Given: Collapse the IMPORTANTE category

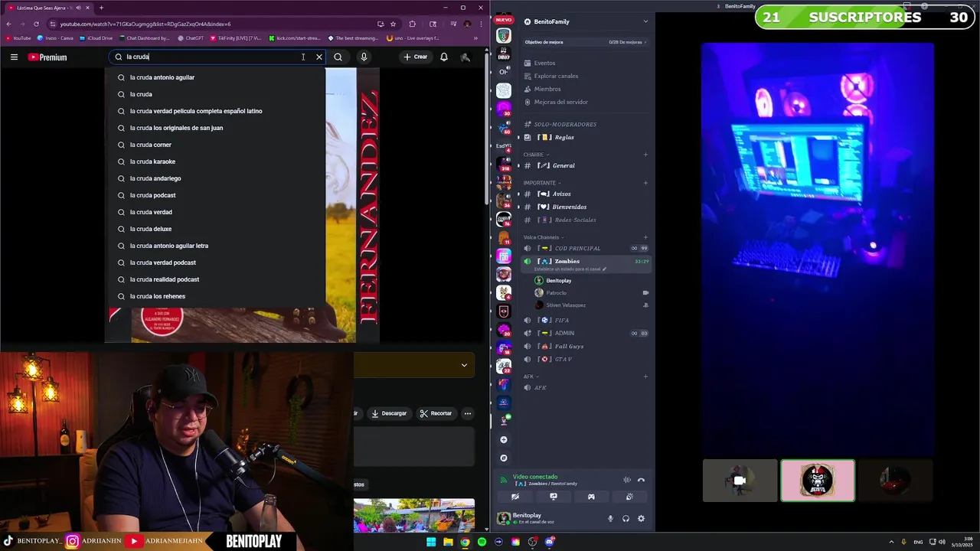Looking at the screenshot, I should [x=541, y=183].
